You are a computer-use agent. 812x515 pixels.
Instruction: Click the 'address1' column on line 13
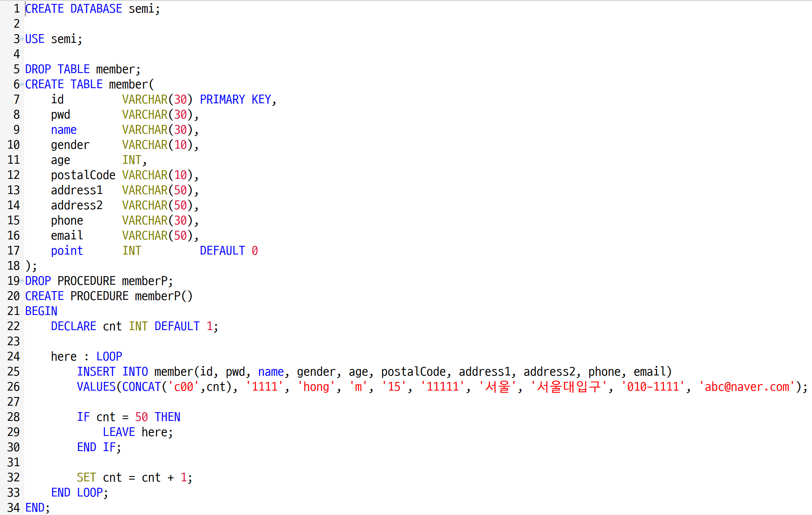point(77,190)
